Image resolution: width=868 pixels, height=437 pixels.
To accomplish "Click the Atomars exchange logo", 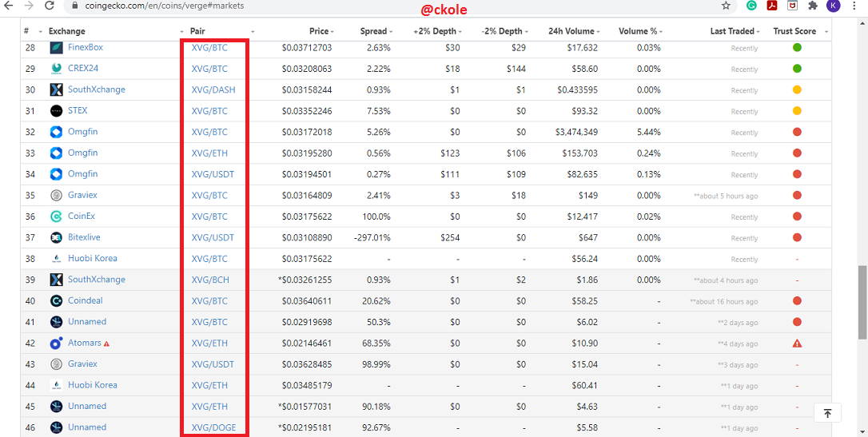I will [57, 343].
